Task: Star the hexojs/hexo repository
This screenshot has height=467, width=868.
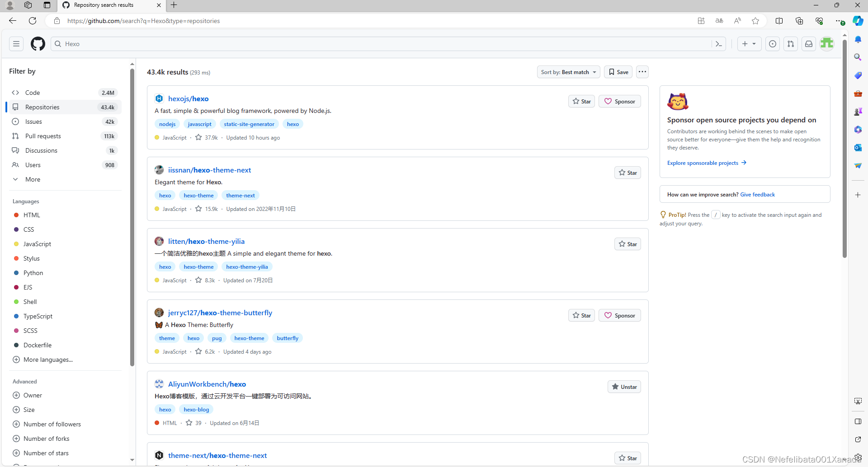Action: tap(581, 101)
